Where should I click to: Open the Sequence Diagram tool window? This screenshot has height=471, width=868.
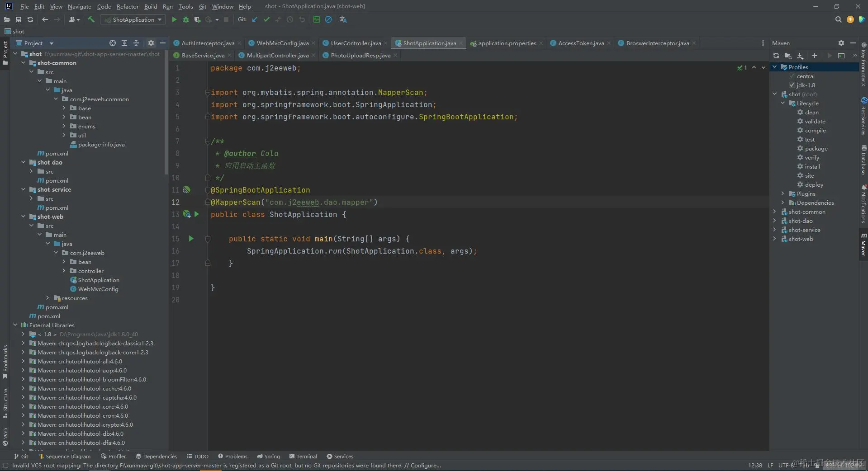[65, 457]
